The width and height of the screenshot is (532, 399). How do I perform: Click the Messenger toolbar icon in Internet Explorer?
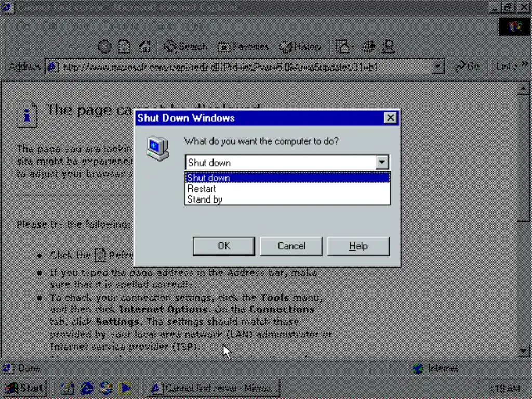[388, 46]
